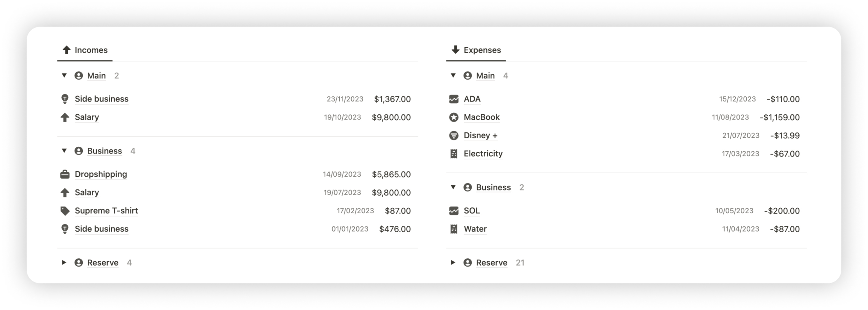Screen dimensions: 868x310
Task: Expand the Reserve income group
Action: tap(64, 262)
